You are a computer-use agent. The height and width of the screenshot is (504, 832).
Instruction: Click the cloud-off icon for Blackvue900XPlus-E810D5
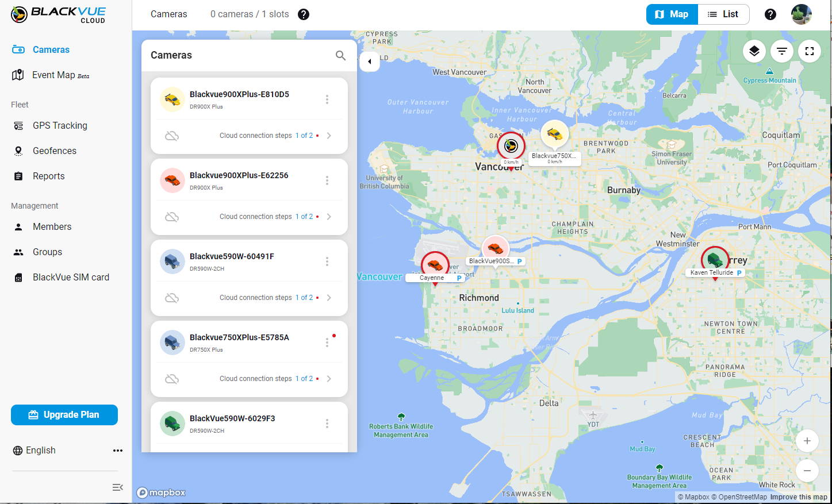point(172,136)
